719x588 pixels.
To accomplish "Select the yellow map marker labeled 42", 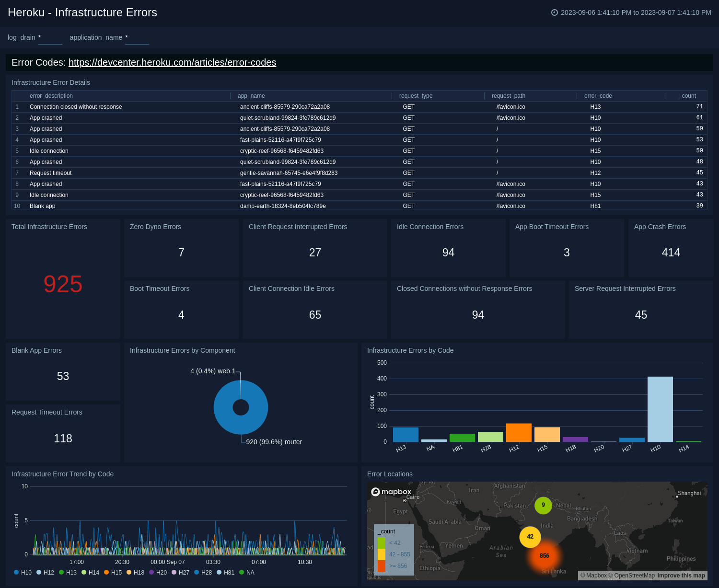I will tap(530, 537).
